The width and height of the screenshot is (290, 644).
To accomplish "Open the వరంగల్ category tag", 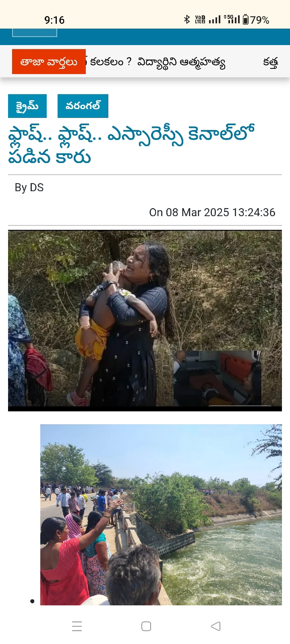I will [x=83, y=106].
